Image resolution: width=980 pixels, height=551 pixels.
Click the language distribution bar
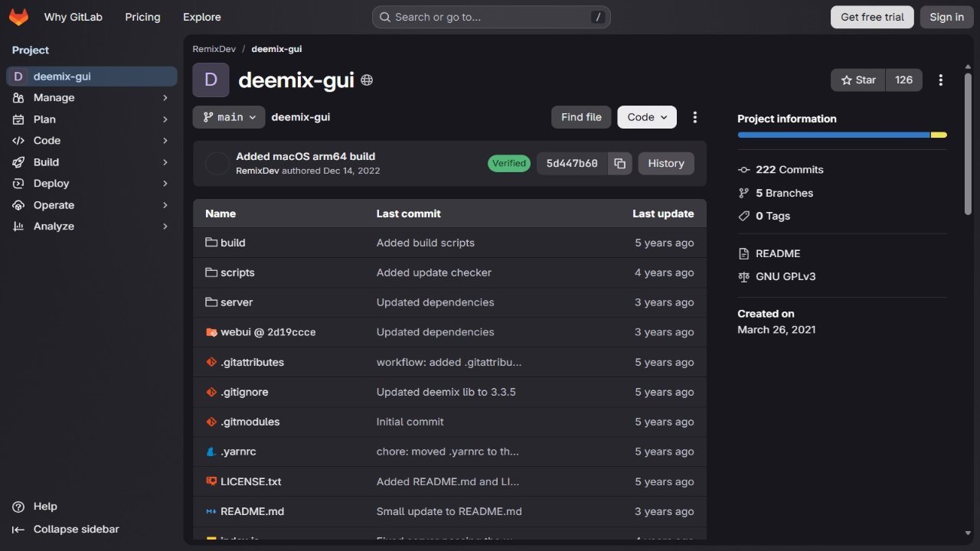pyautogui.click(x=842, y=135)
